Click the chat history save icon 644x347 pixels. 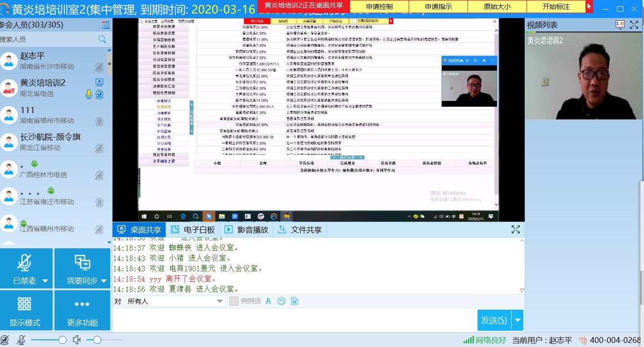[x=294, y=301]
